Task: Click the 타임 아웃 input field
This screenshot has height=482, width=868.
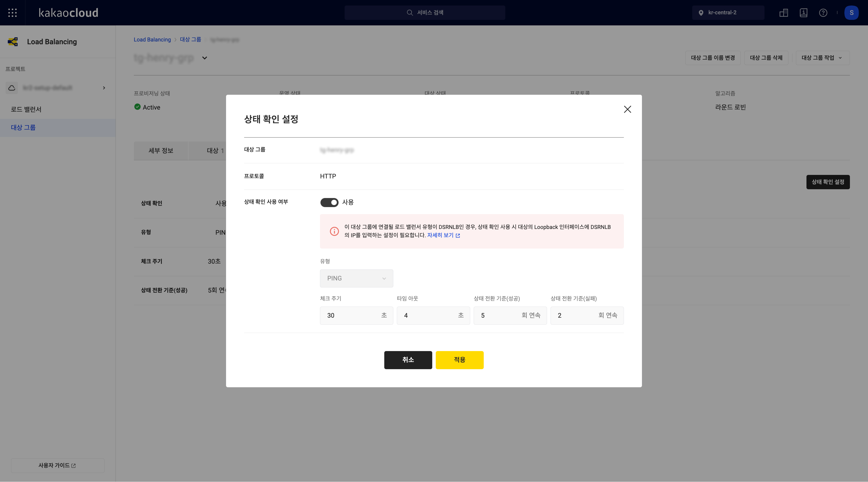Action: click(433, 316)
